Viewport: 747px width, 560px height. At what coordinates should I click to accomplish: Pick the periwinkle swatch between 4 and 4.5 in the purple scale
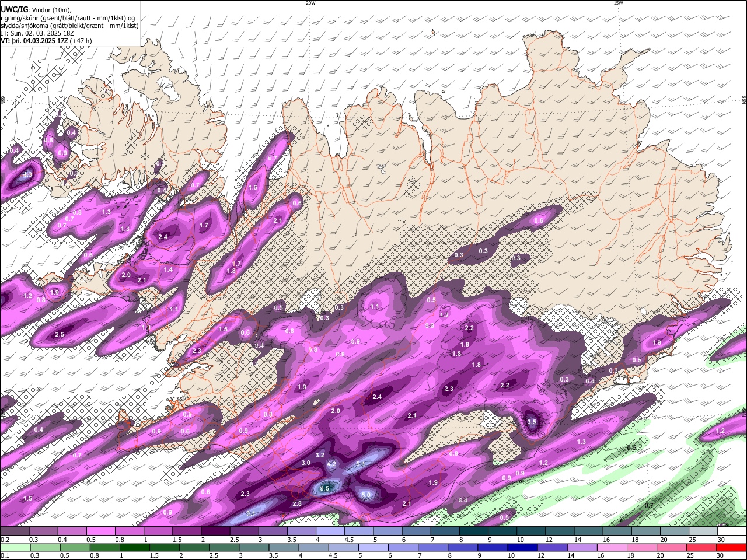click(x=330, y=531)
